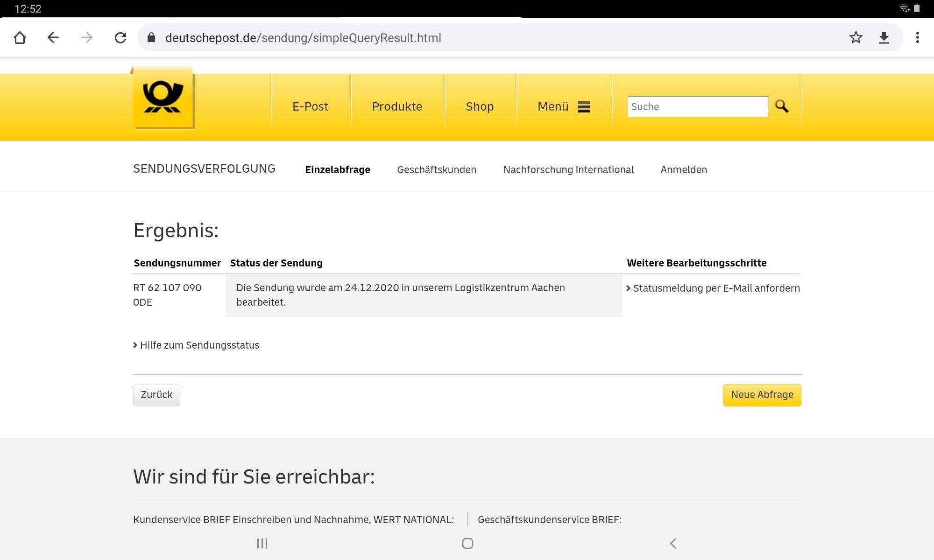Tap the Android recent apps button

[x=262, y=543]
